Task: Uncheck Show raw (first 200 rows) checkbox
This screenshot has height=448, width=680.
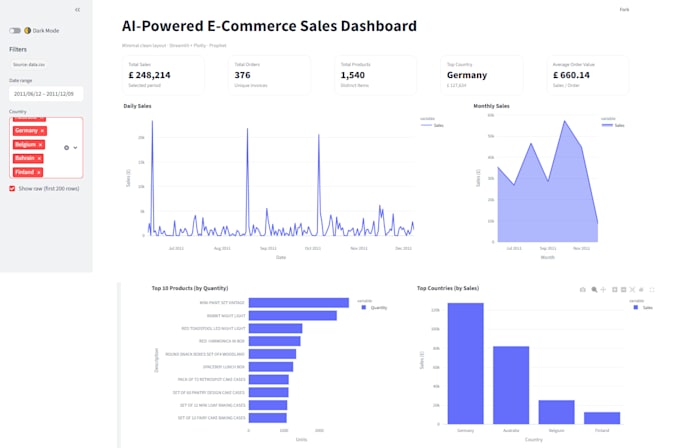Action: tap(12, 189)
